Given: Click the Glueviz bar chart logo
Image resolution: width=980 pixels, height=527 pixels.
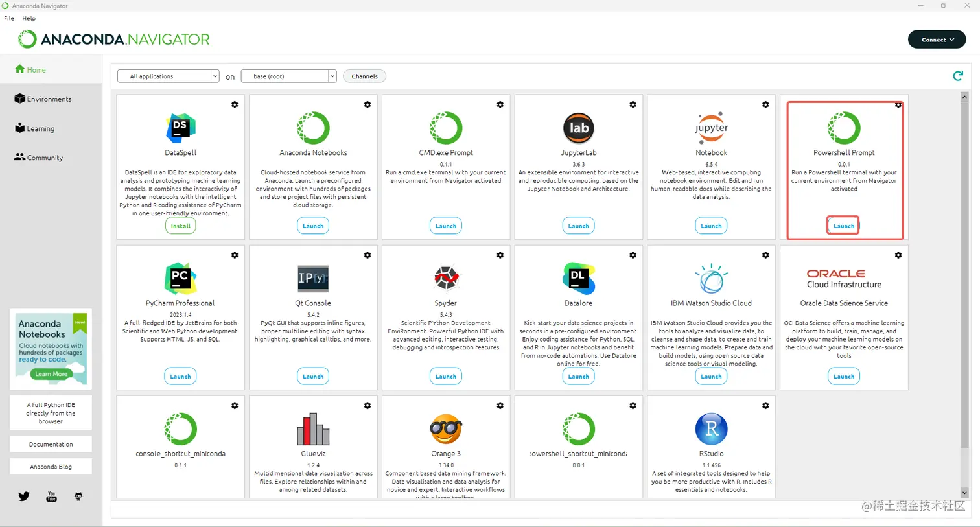Looking at the screenshot, I should 313,428.
